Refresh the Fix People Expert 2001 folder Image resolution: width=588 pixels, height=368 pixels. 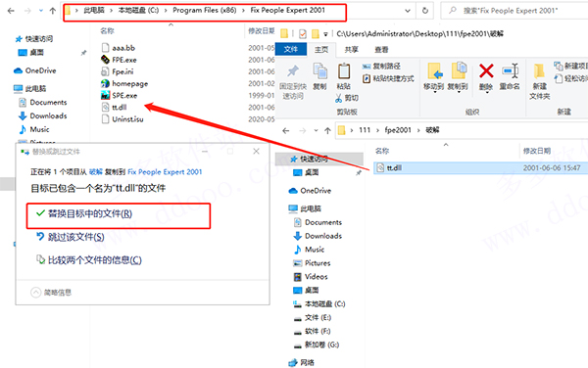click(425, 11)
